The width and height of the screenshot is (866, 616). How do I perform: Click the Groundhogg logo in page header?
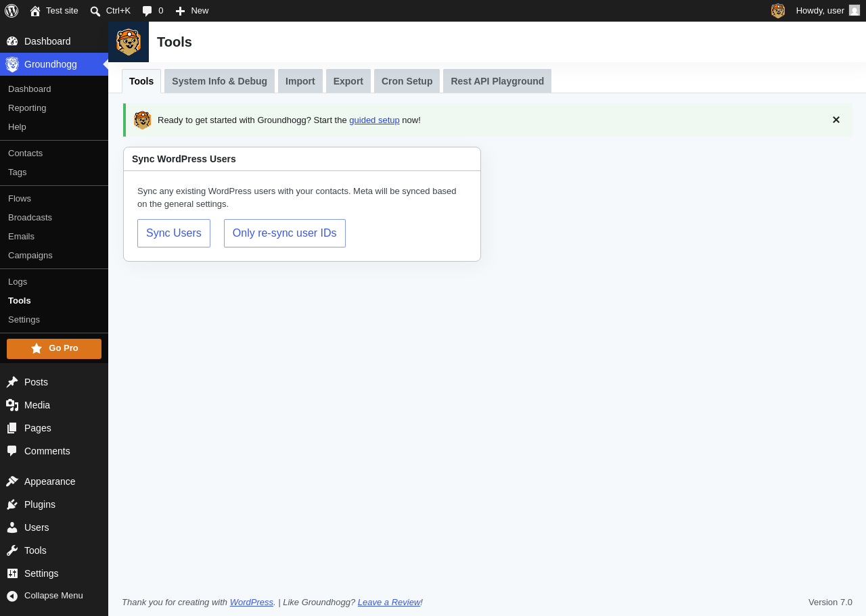click(x=129, y=42)
